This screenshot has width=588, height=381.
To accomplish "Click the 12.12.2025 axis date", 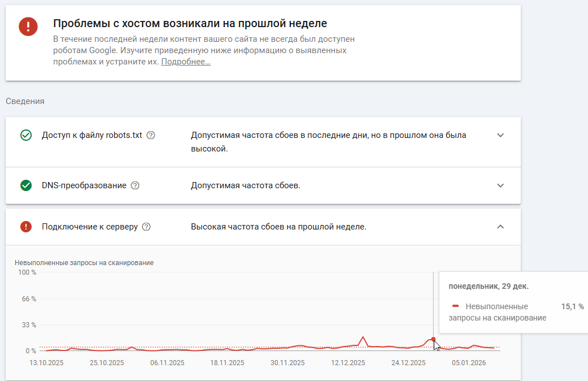I will click(348, 363).
